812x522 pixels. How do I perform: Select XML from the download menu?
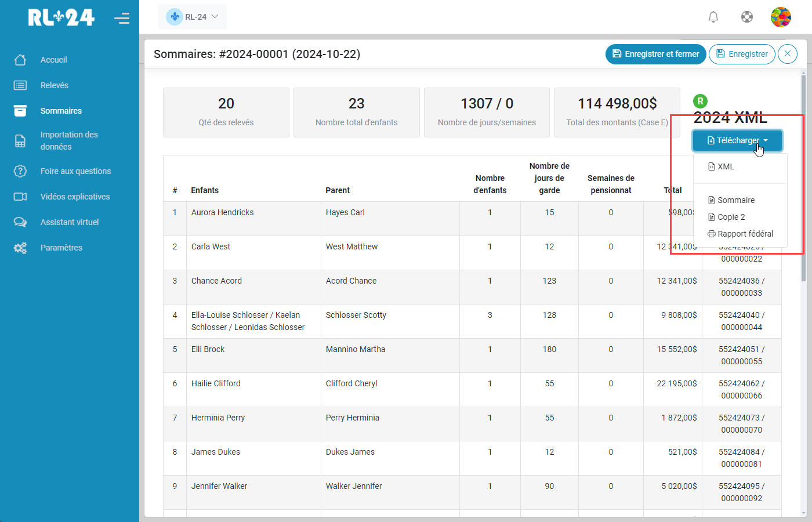(x=725, y=166)
